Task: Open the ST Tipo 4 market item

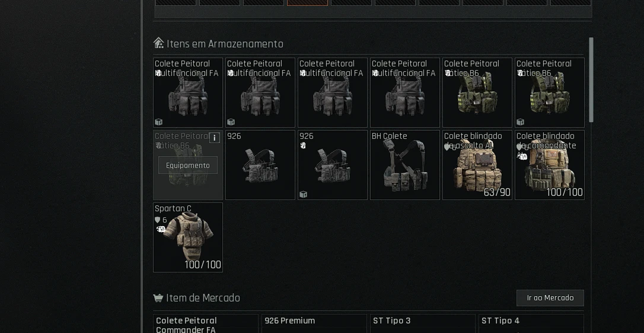Action: 531,324
